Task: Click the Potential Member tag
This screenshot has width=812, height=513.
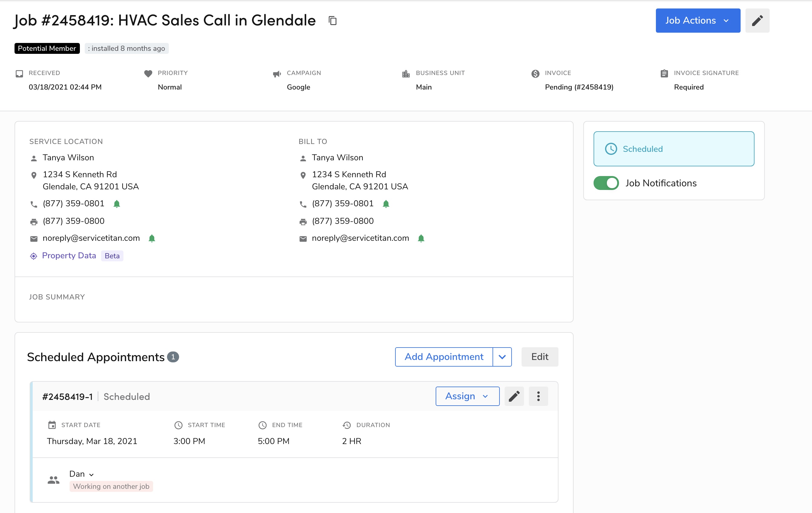Action: [47, 48]
